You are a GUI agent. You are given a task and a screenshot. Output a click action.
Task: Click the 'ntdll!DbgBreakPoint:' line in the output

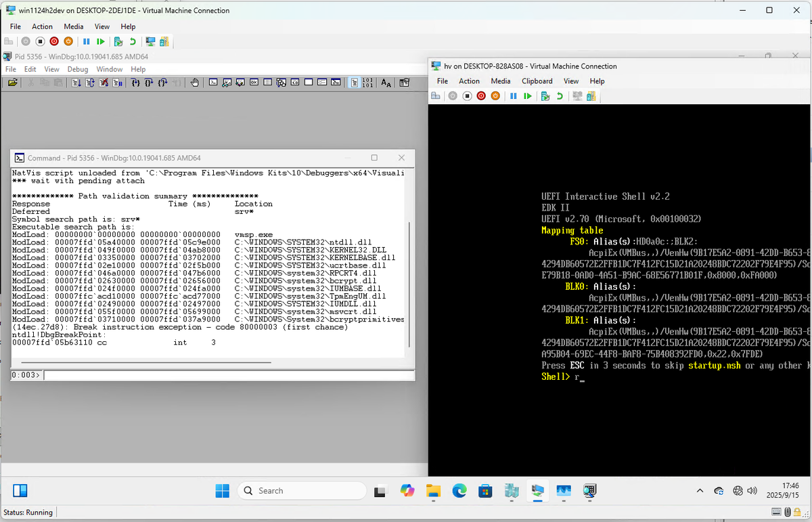tap(58, 335)
